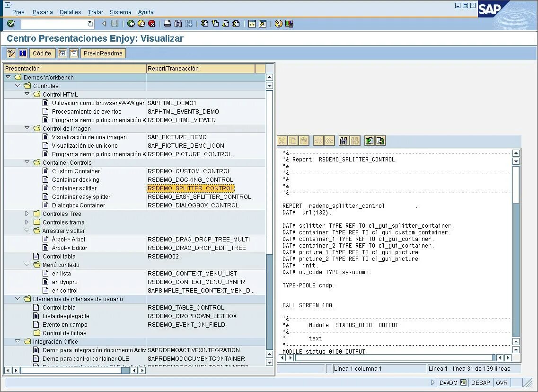Viewport: 538px width, 392px height.
Task: Click the Report/Transacción column header
Action: pyautogui.click(x=201, y=68)
